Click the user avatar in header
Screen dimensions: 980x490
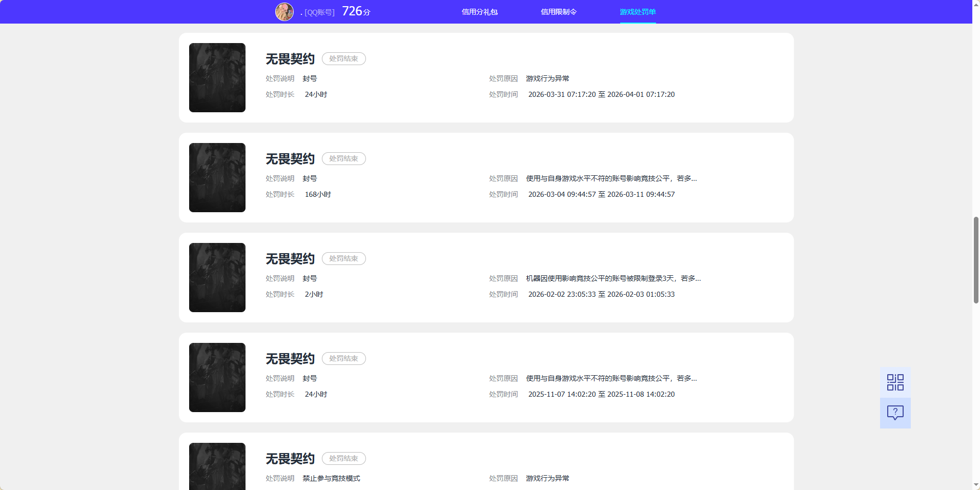[284, 11]
